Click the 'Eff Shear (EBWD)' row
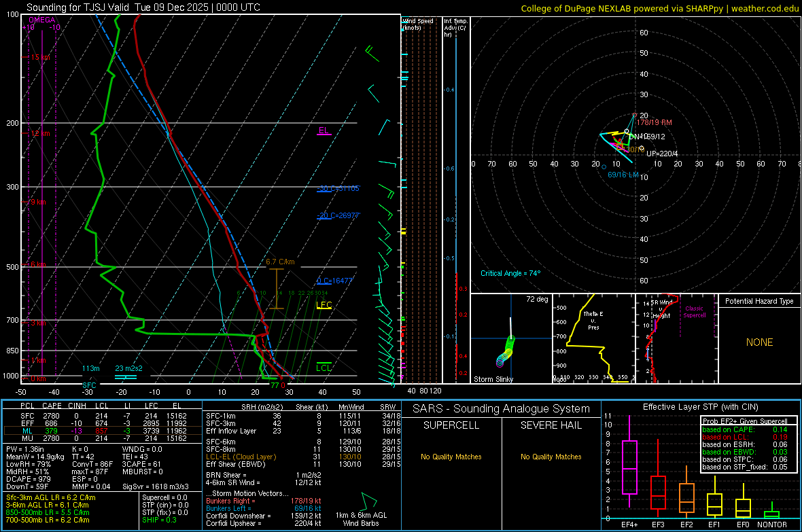Image resolution: width=802 pixels, height=532 pixels. [x=303, y=464]
